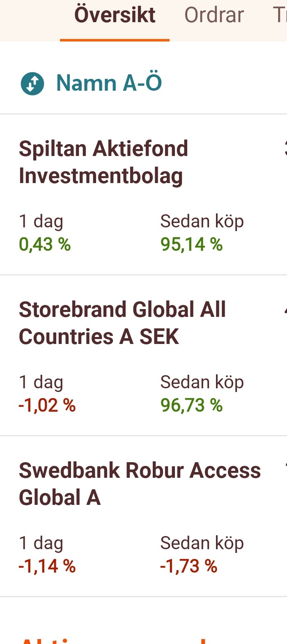Tap Swedbank Robur's -1,73 % since-purchase return
The width and height of the screenshot is (287, 644).
point(188,566)
